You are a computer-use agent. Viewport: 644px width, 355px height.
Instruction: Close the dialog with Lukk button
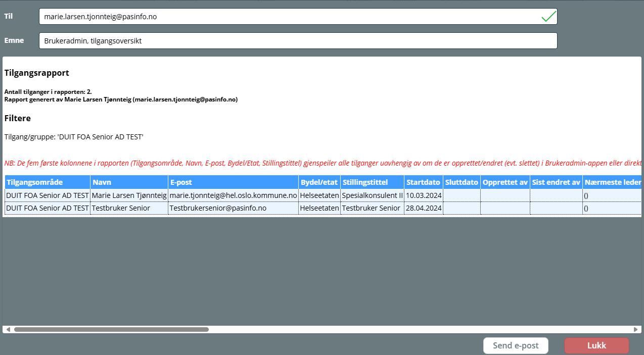596,346
